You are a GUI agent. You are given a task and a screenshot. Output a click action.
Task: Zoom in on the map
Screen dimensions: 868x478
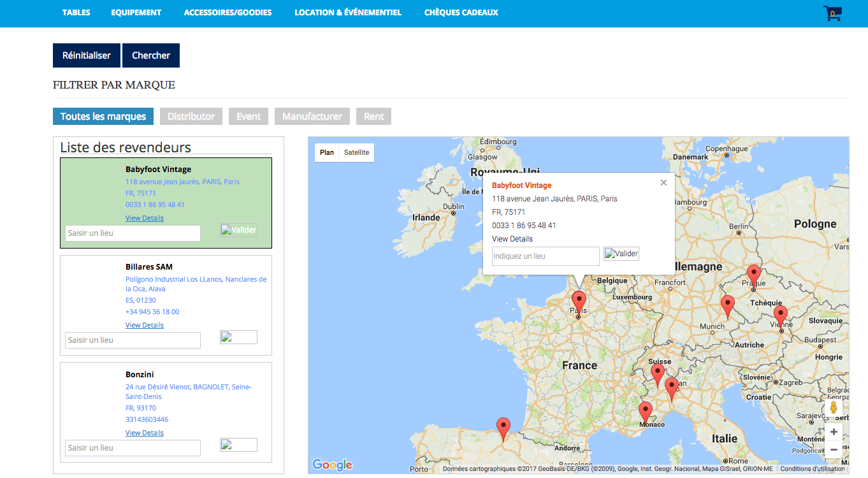pyautogui.click(x=834, y=432)
